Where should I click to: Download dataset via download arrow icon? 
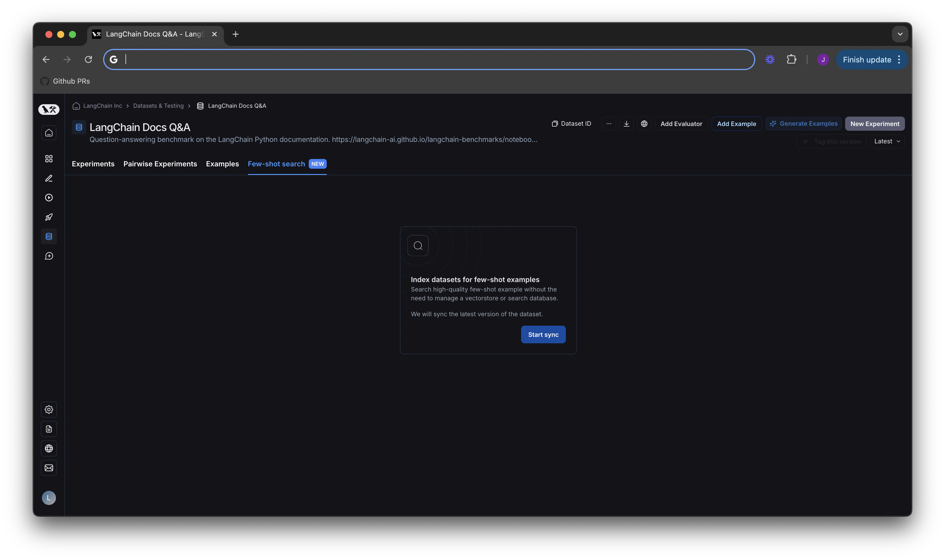pos(626,124)
